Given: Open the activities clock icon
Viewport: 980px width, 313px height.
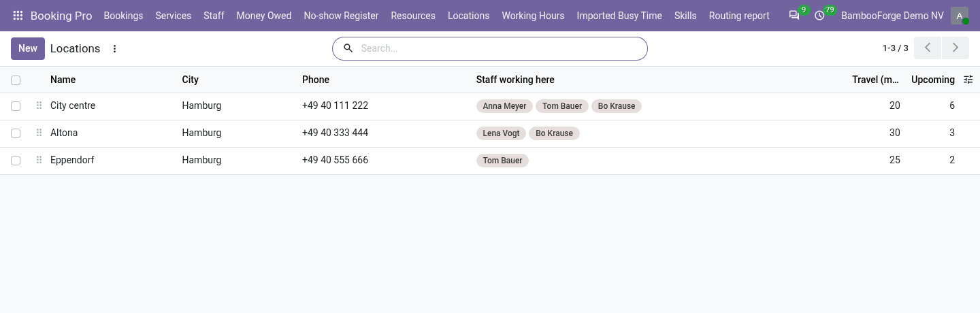Looking at the screenshot, I should pyautogui.click(x=819, y=16).
